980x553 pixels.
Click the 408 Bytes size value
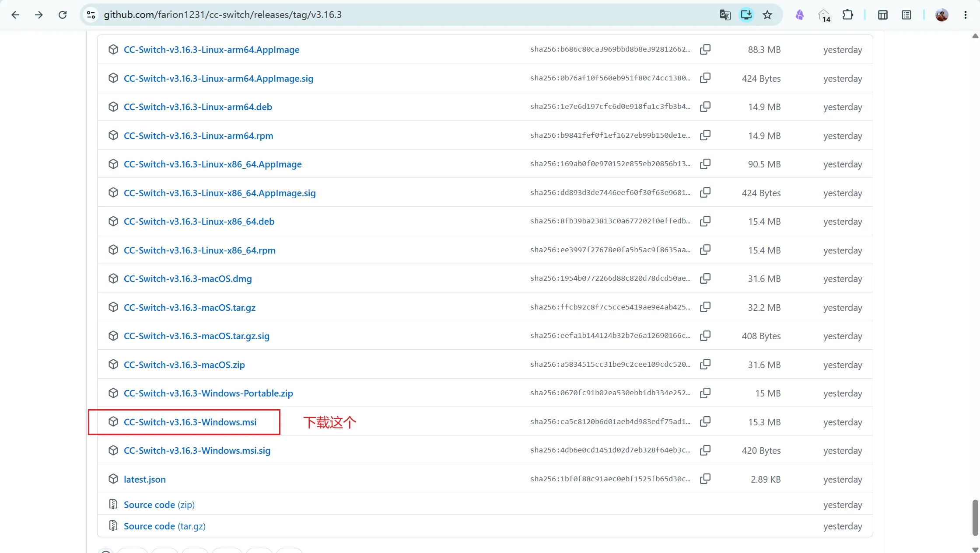point(761,336)
